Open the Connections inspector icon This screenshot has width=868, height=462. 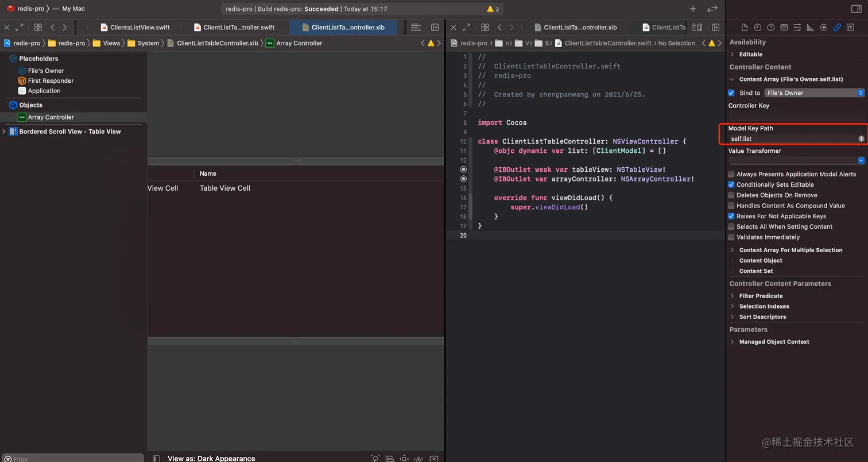(x=824, y=27)
